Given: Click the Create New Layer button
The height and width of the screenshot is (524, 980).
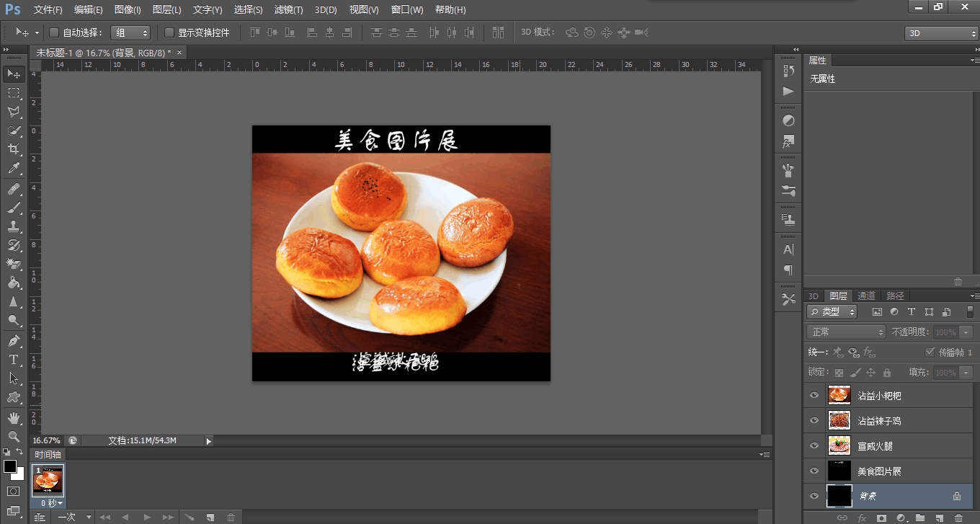Looking at the screenshot, I should point(939,518).
